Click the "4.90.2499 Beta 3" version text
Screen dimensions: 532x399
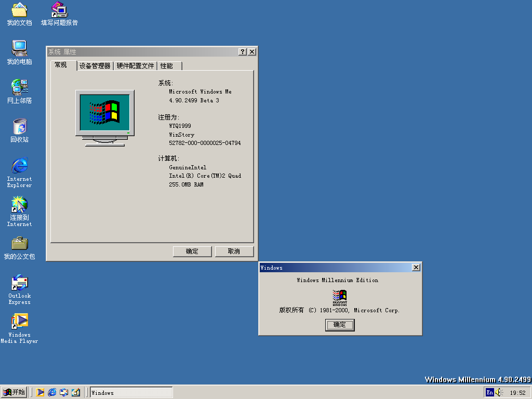pos(194,100)
